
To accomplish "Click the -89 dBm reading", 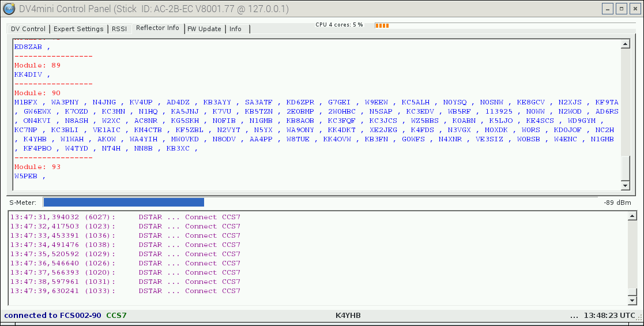I will [x=617, y=203].
